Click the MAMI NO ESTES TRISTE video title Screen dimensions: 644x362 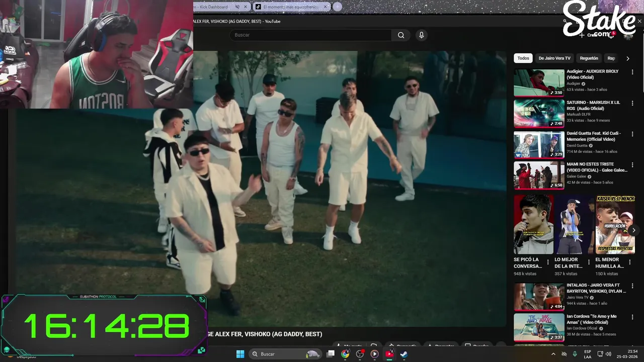click(597, 167)
